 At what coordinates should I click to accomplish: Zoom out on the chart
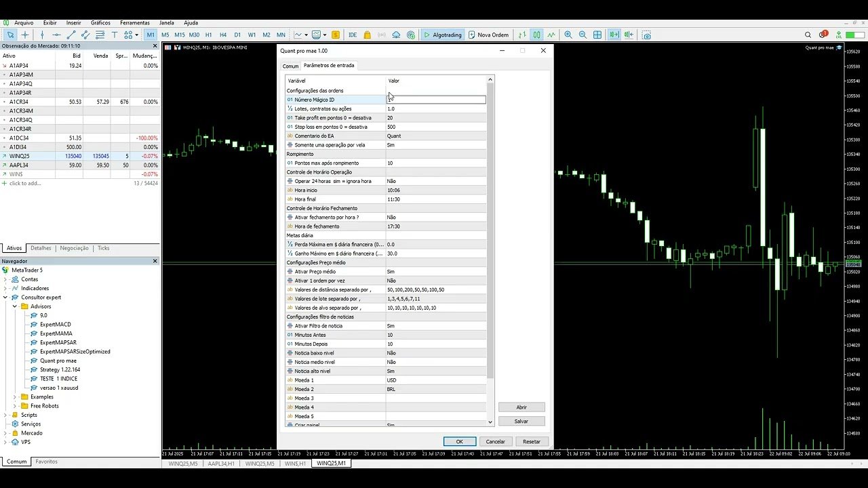point(583,35)
